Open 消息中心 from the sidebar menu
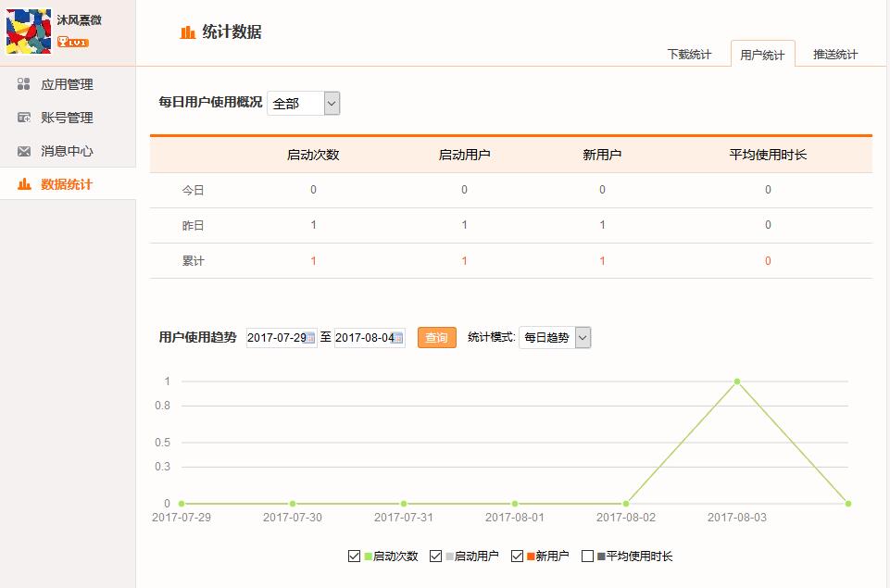The height and width of the screenshot is (588, 890). click(67, 151)
